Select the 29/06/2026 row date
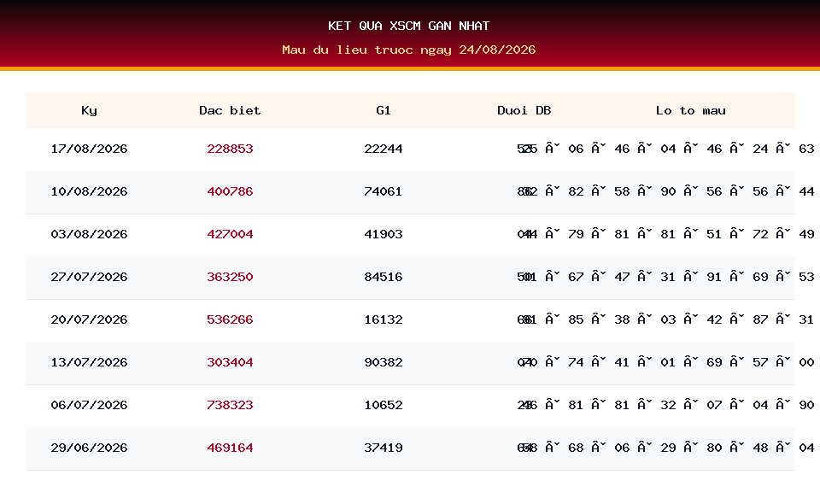 point(89,448)
